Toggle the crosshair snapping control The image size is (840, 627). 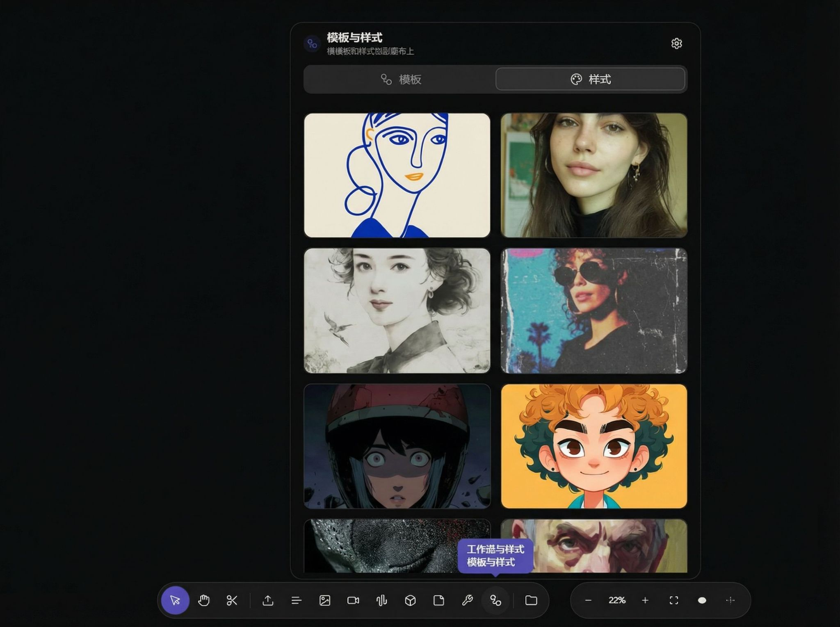point(730,600)
